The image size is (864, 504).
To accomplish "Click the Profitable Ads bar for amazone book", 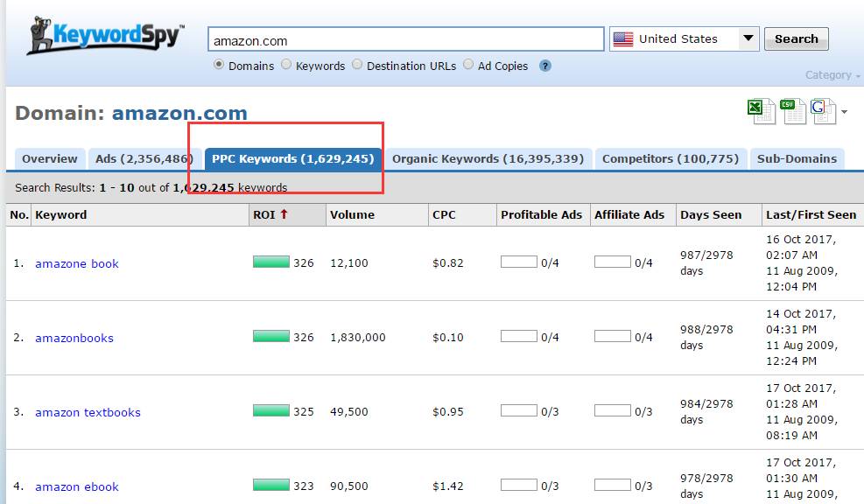I will tap(518, 262).
